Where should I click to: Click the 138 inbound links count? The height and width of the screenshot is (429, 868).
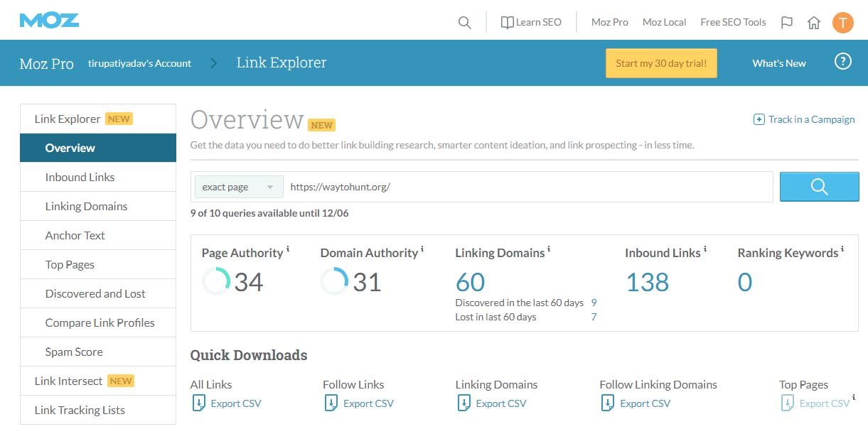coord(647,283)
